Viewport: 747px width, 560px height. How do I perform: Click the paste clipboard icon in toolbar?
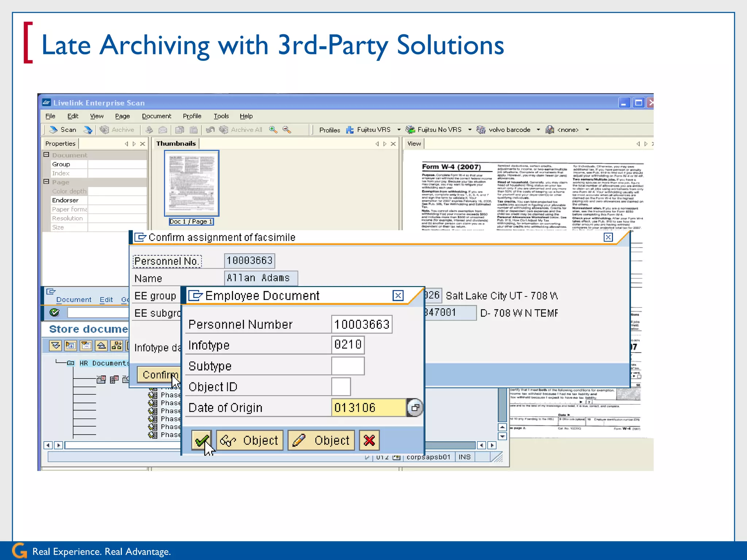[x=194, y=130]
